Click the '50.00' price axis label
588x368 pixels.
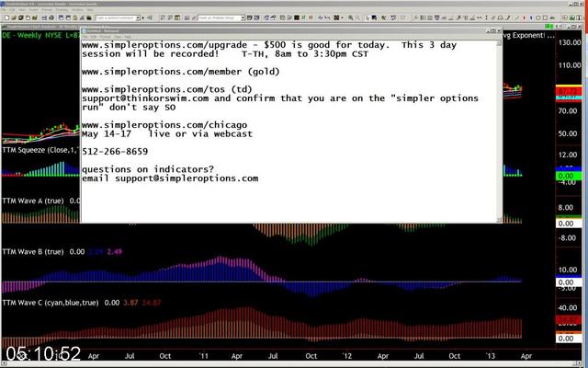[x=570, y=133]
